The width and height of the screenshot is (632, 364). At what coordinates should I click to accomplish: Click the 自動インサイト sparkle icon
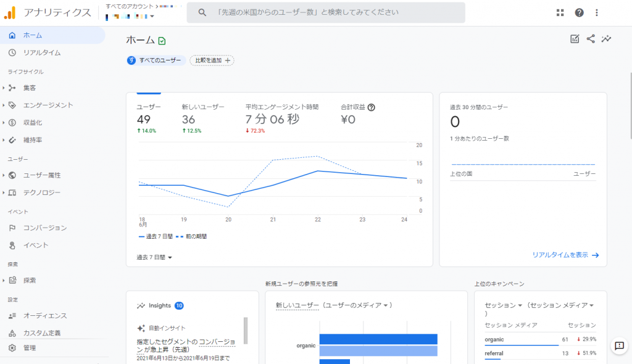pyautogui.click(x=141, y=328)
